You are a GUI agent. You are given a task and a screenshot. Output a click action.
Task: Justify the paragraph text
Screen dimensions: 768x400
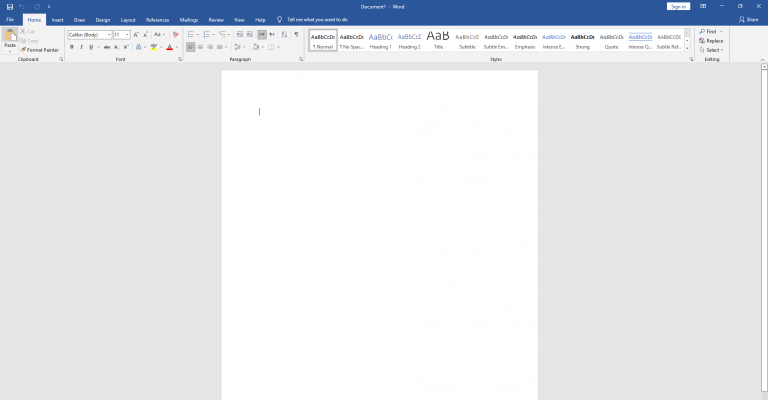pyautogui.click(x=219, y=47)
